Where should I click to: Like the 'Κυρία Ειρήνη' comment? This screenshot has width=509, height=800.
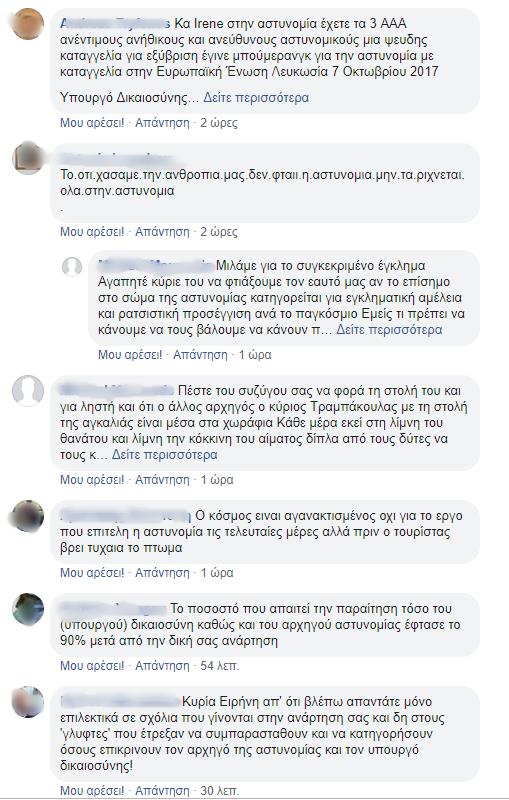click(x=92, y=791)
